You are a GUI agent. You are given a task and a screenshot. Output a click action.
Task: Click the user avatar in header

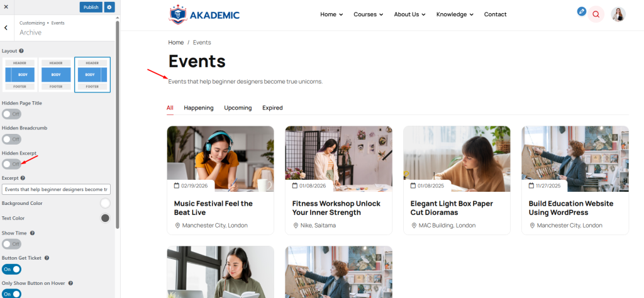tap(619, 14)
